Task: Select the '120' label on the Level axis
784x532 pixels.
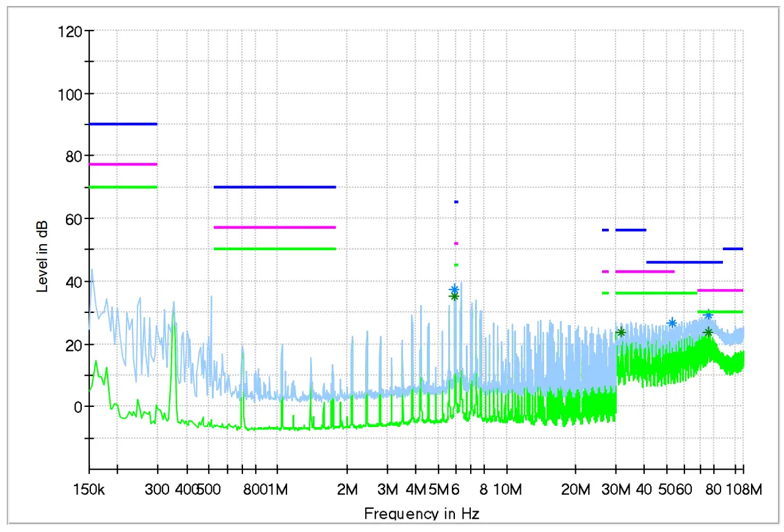Action: [x=70, y=31]
